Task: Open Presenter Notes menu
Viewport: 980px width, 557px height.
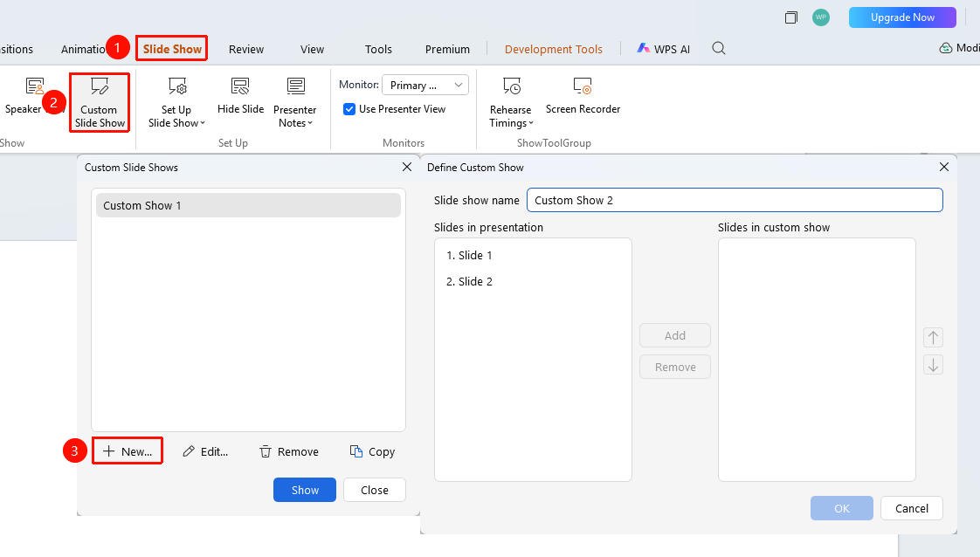Action: [295, 102]
